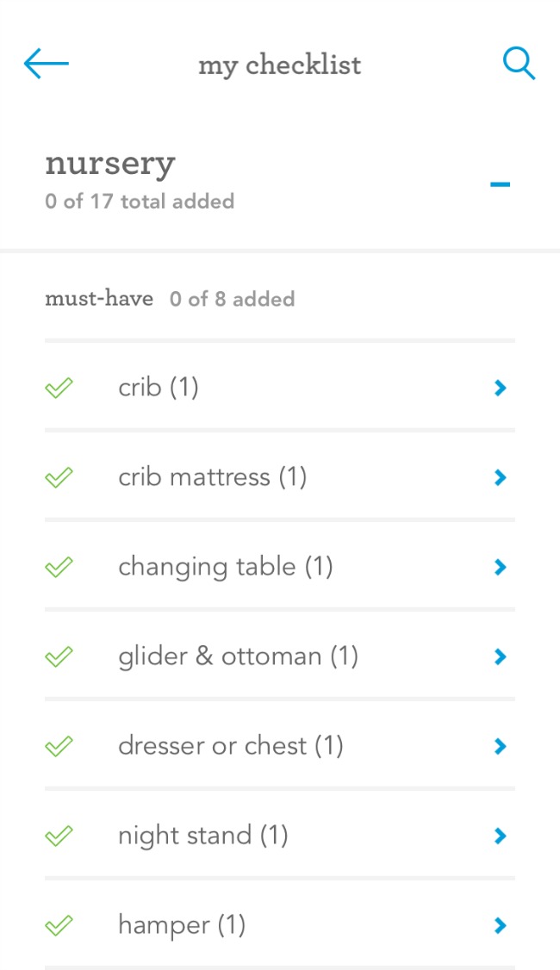This screenshot has width=560, height=970.
Task: Toggle the crib checkmark
Action: click(59, 389)
